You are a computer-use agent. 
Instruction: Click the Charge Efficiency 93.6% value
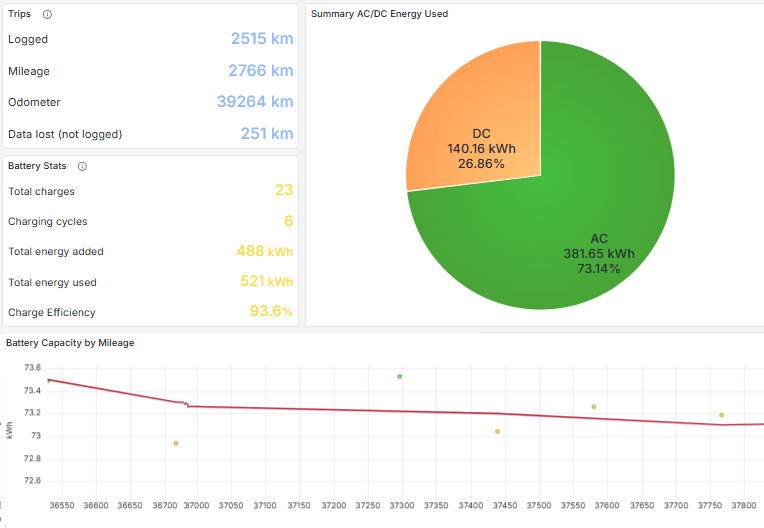point(270,312)
